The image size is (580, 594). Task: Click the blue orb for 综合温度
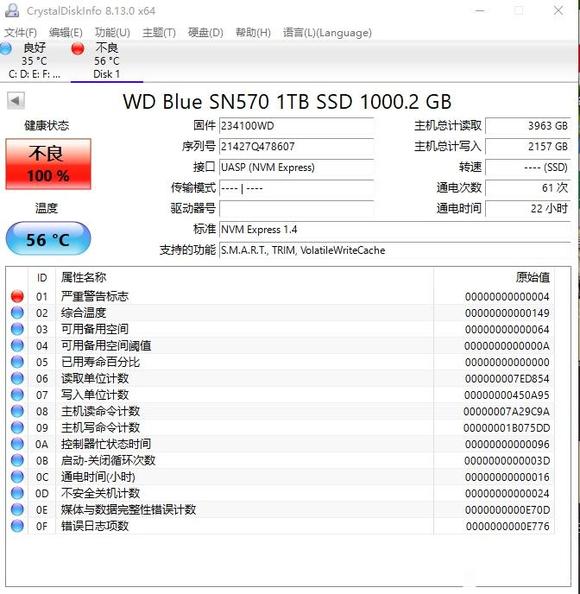(x=17, y=313)
